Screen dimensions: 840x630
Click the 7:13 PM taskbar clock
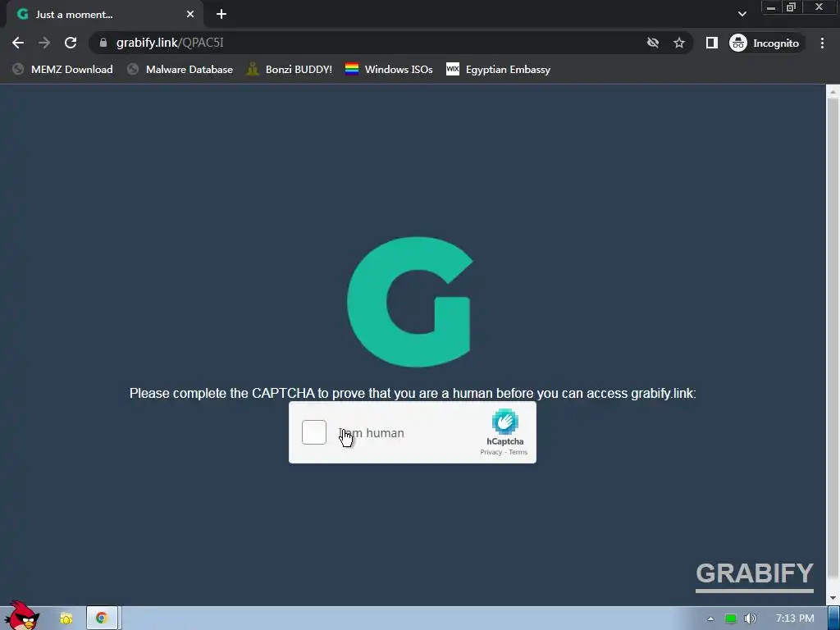coord(794,619)
